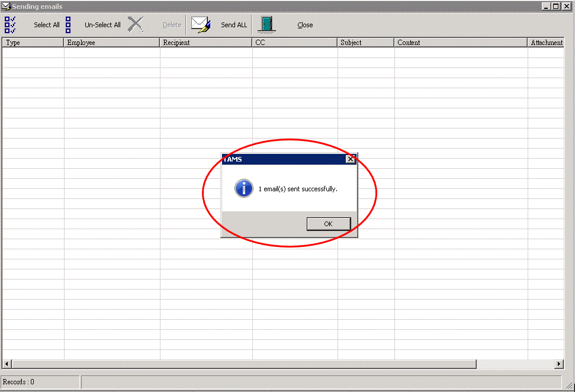575x392 pixels.
Task: Click the Sending emails title bar icon
Action: tap(7, 7)
